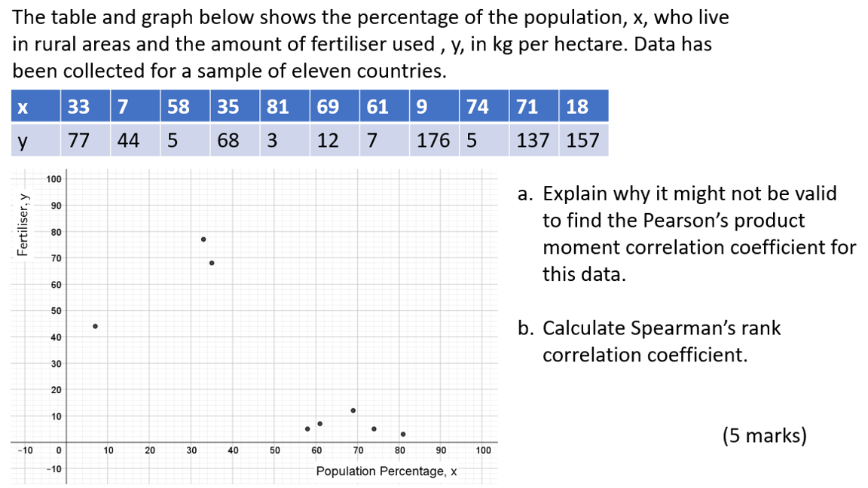Select the 33 cell in the x row
Image resolution: width=868 pixels, height=488 pixels.
pyautogui.click(x=78, y=107)
